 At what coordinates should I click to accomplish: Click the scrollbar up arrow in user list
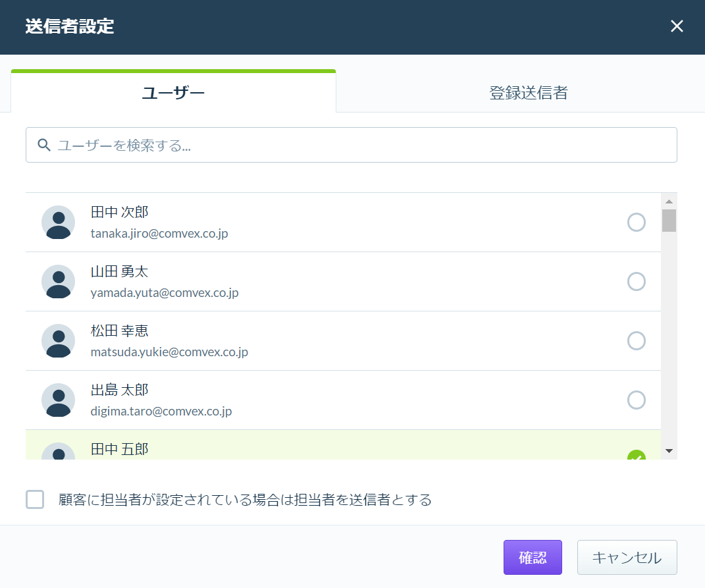pos(669,201)
